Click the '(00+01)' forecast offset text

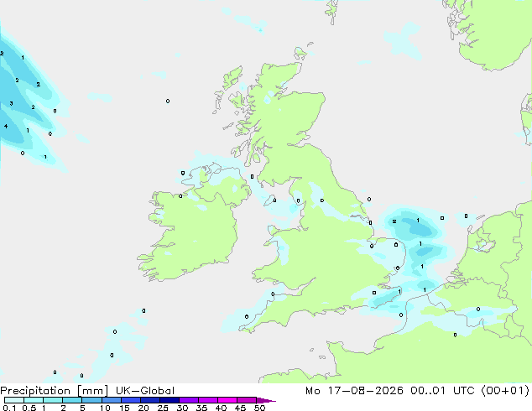pos(505,391)
